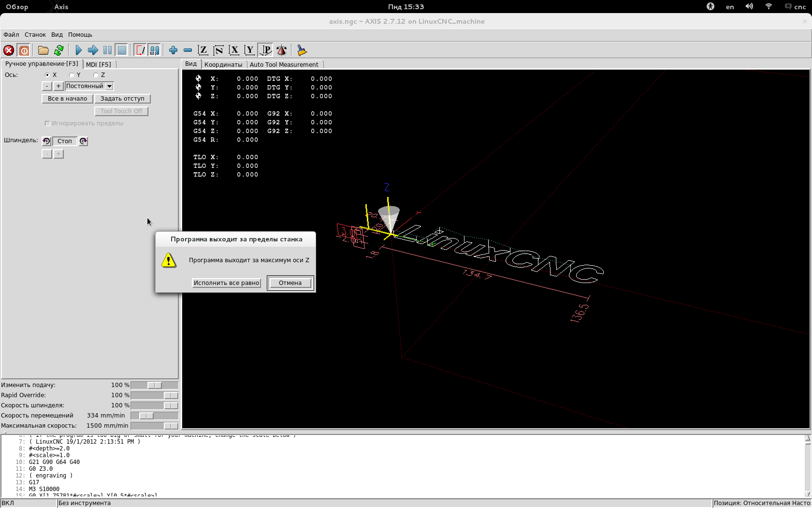
Task: Run the program with the play icon
Action: click(x=78, y=50)
